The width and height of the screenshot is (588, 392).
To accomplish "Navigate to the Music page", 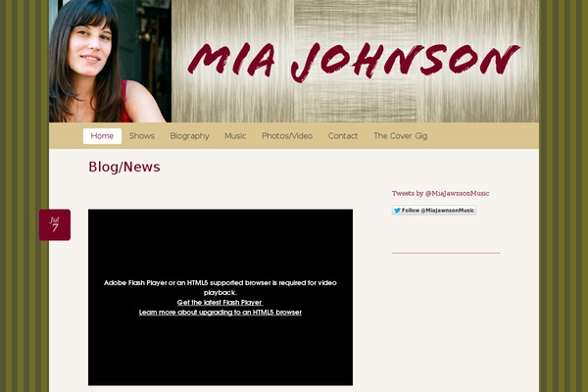I will pos(235,136).
